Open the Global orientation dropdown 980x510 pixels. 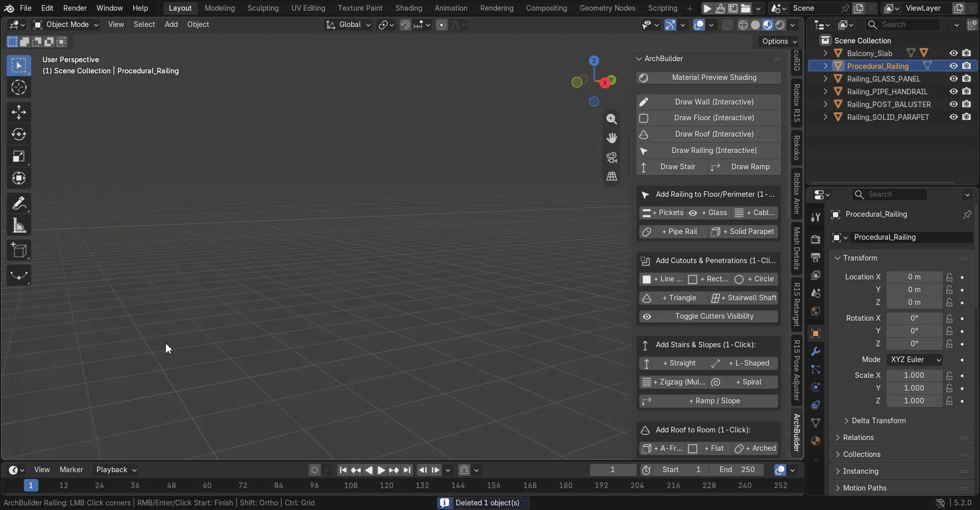[348, 24]
